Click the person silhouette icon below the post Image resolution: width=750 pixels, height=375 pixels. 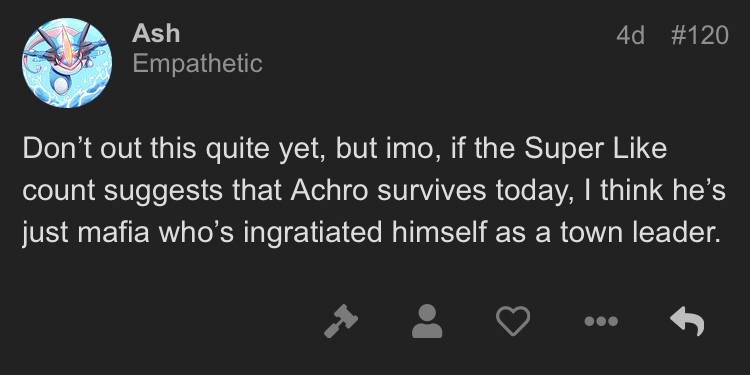(x=427, y=321)
